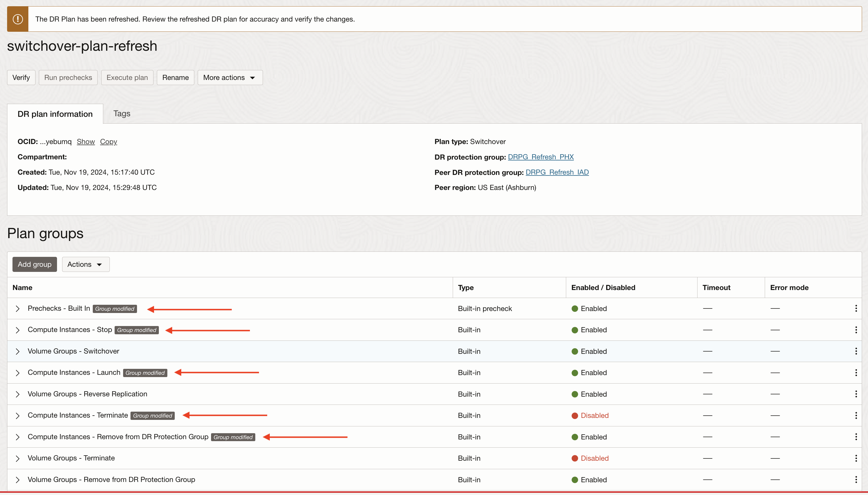Expand Compute Instances - Stop group
This screenshot has height=495, width=868.
[x=18, y=330]
